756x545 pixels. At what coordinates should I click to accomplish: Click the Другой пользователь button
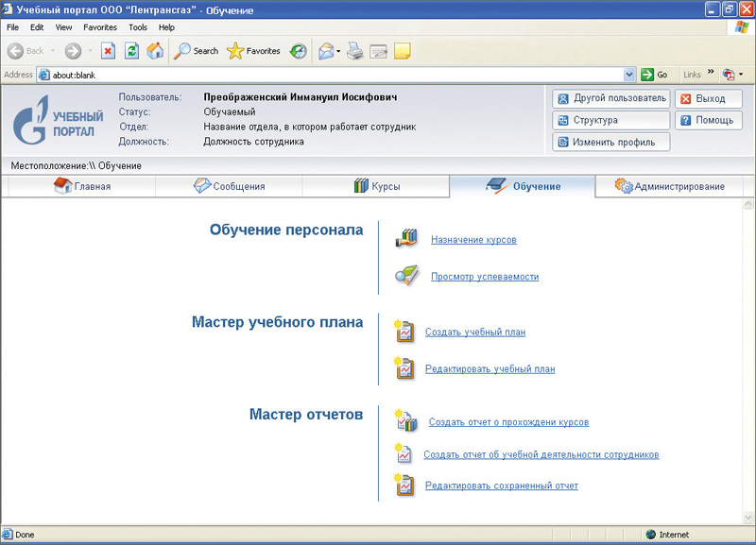tap(611, 98)
